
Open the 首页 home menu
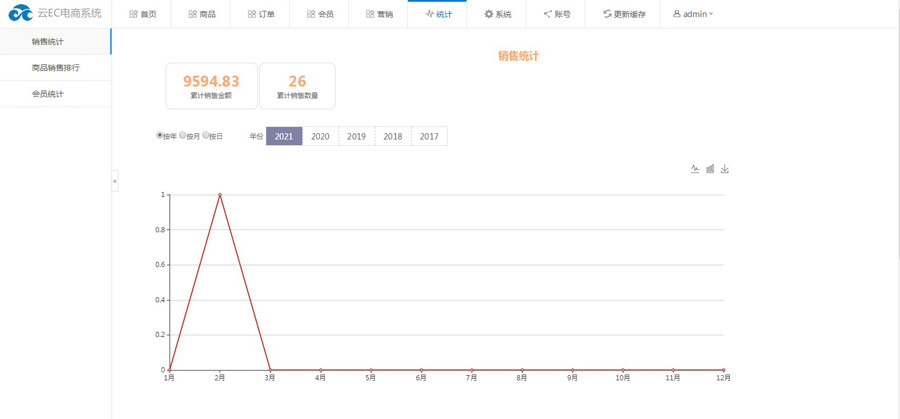(143, 14)
